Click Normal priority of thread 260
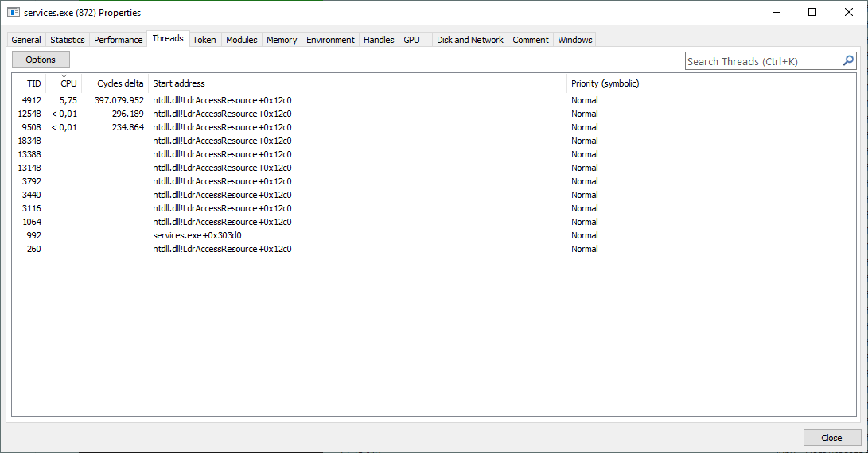The image size is (868, 453). 585,249
